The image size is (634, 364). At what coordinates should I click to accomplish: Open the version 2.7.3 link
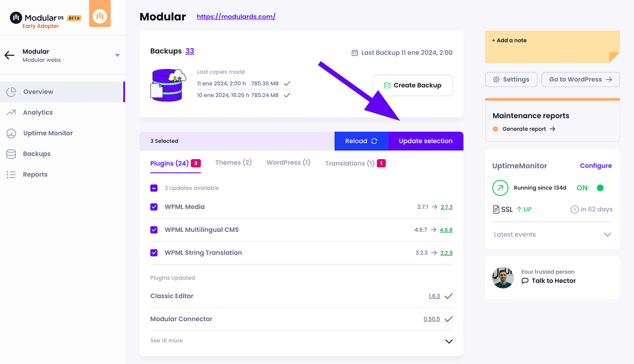446,207
